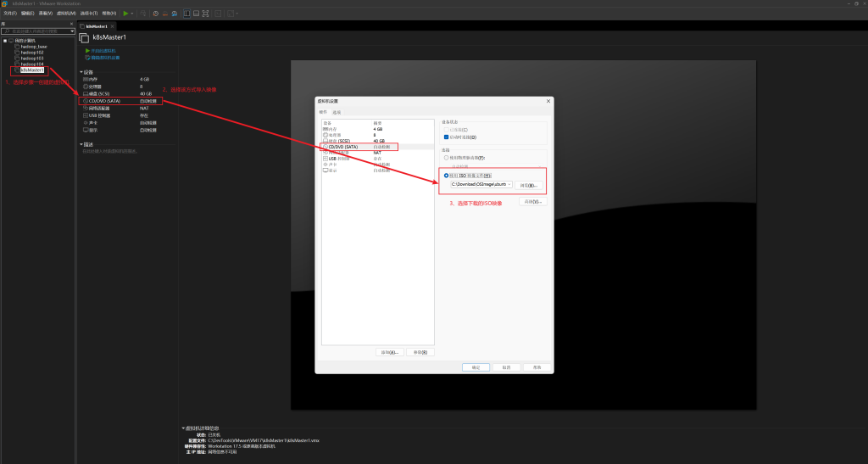The image size is (868, 464).
Task: Click the take snapshot clock toolbar icon
Action: pyautogui.click(x=155, y=14)
